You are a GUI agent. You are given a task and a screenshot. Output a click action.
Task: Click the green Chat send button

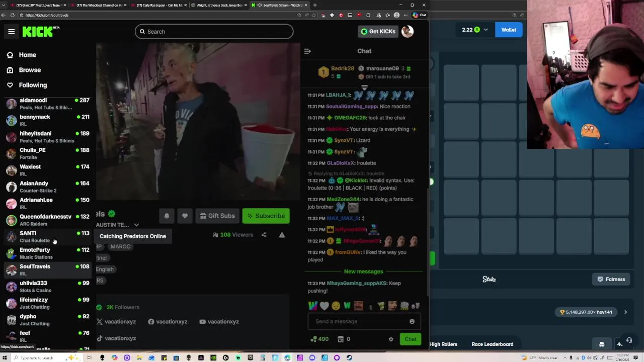(x=411, y=339)
